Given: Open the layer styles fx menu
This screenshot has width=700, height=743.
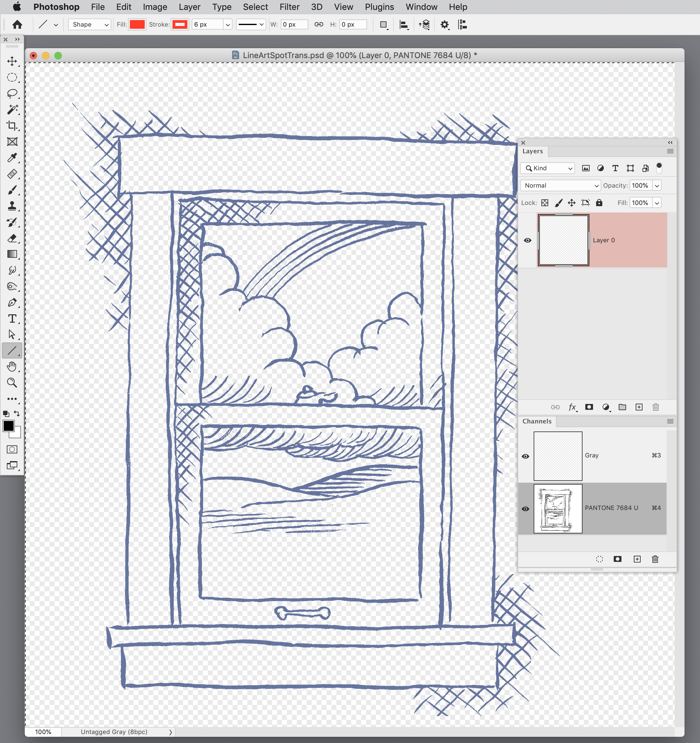Looking at the screenshot, I should [x=572, y=407].
